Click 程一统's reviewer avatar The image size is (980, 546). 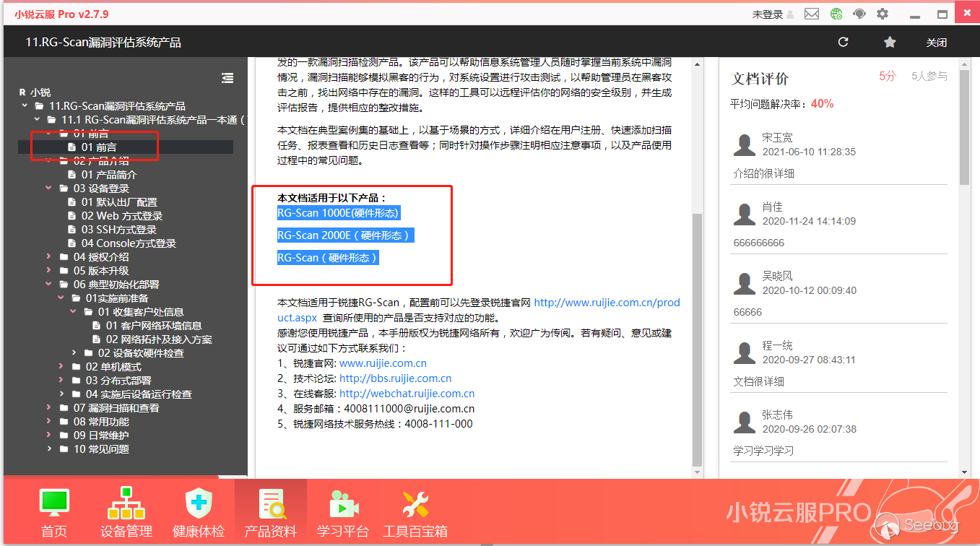tap(745, 353)
